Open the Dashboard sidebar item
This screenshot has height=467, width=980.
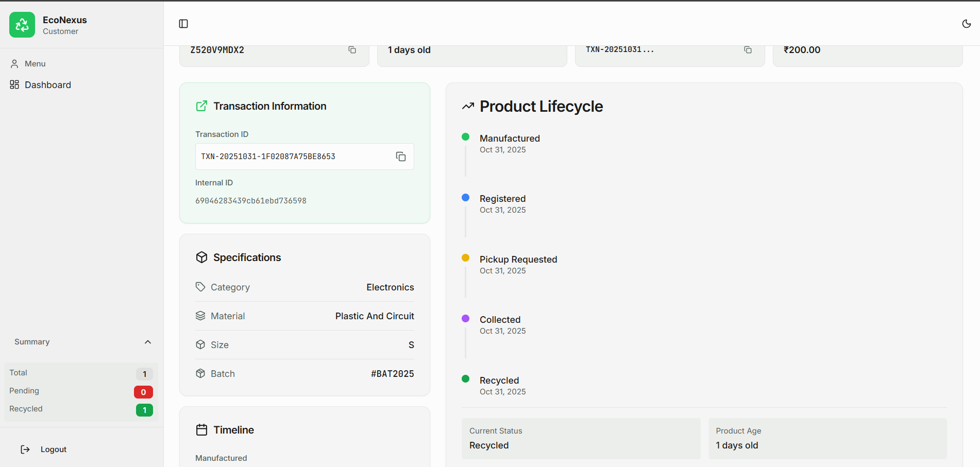(x=47, y=85)
